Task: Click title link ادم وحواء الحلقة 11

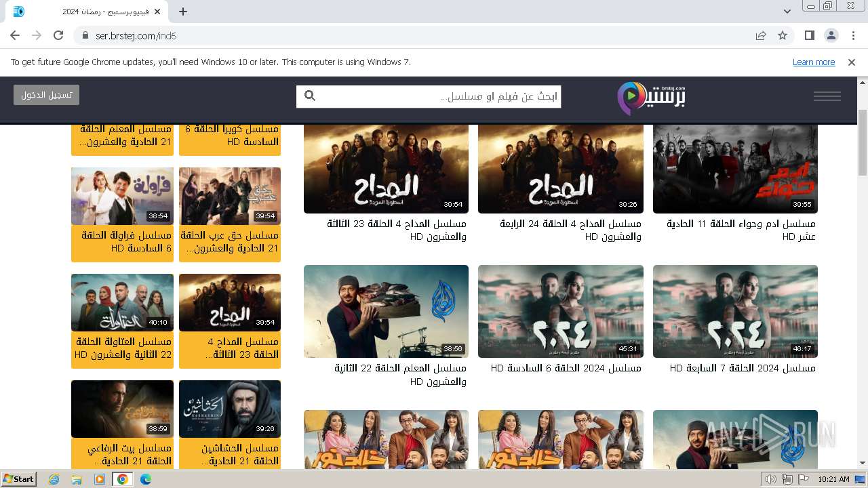Action: pyautogui.click(x=741, y=230)
